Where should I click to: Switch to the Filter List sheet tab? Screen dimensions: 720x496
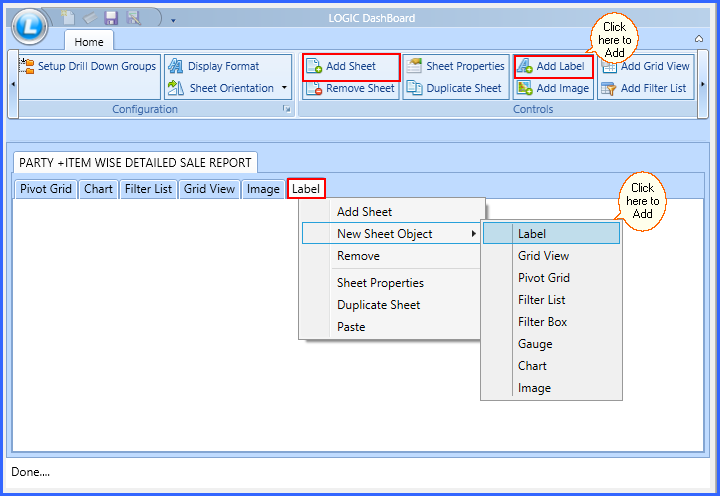click(148, 189)
